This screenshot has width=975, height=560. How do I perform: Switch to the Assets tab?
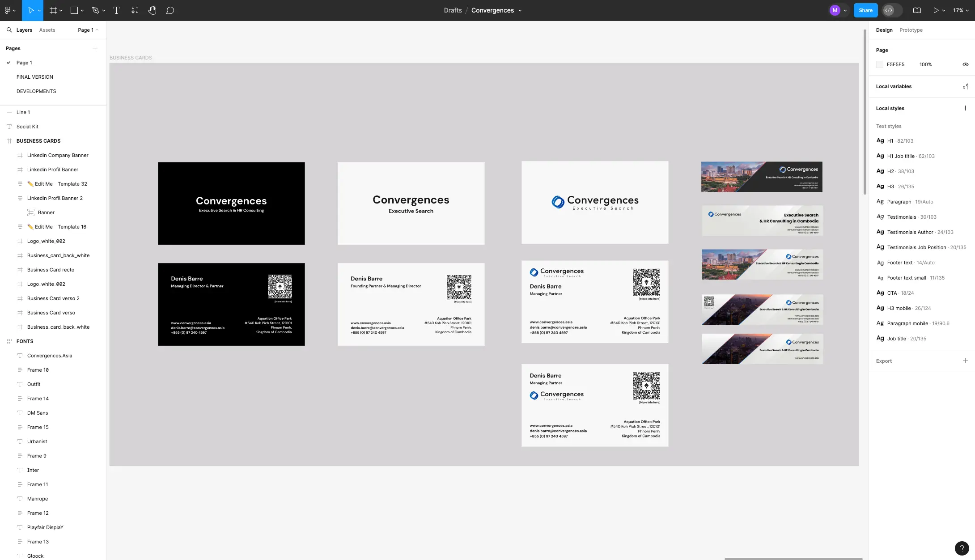tap(47, 30)
